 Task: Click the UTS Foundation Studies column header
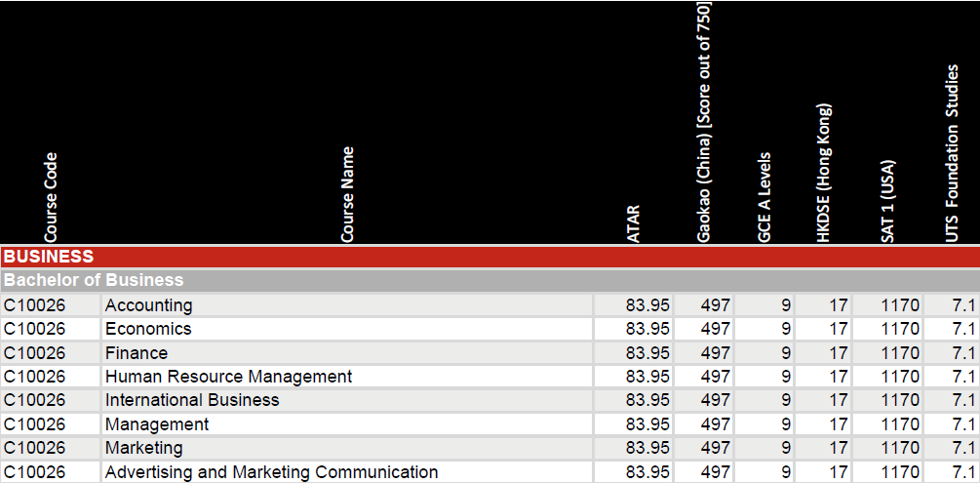953,152
